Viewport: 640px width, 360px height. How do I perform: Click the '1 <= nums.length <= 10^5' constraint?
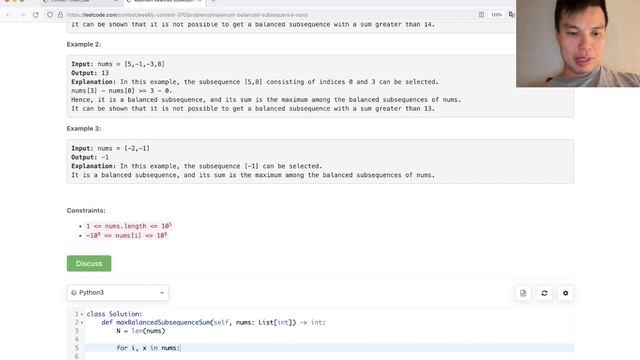(x=129, y=226)
